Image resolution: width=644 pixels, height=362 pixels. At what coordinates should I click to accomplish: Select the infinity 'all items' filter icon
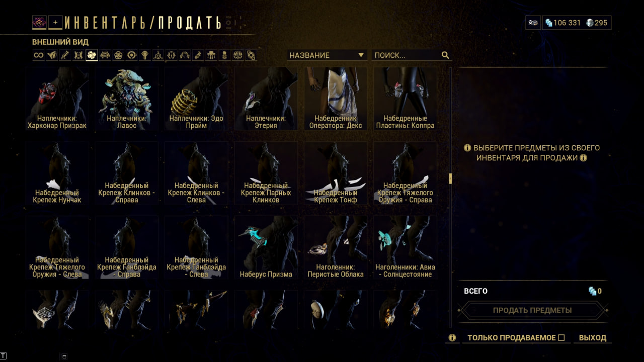point(39,55)
